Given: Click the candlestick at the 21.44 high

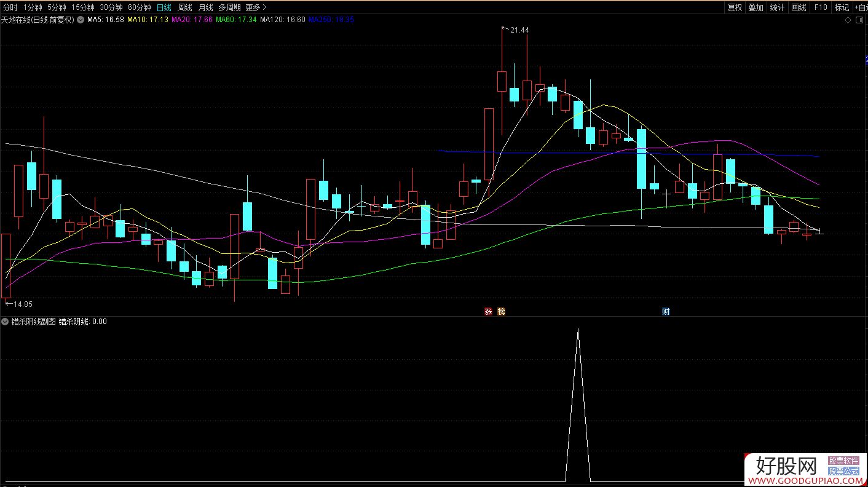Looking at the screenshot, I should [x=502, y=81].
